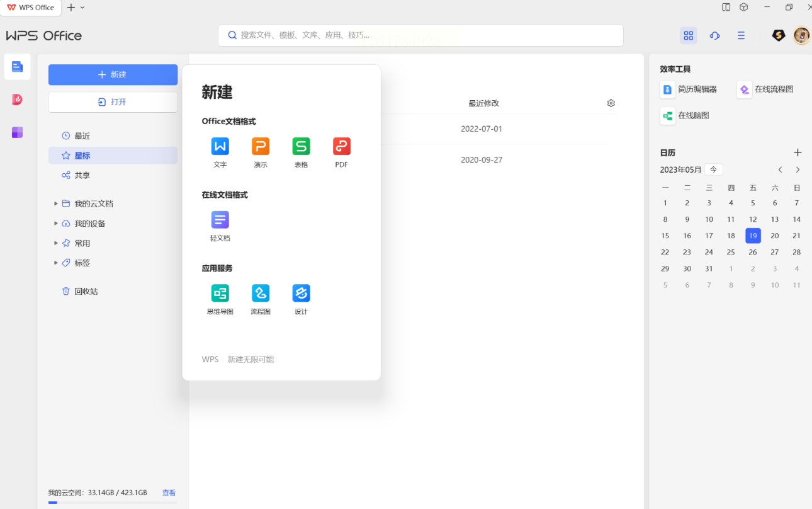Create a new 演示 presentation
The image size is (812, 509).
click(261, 152)
